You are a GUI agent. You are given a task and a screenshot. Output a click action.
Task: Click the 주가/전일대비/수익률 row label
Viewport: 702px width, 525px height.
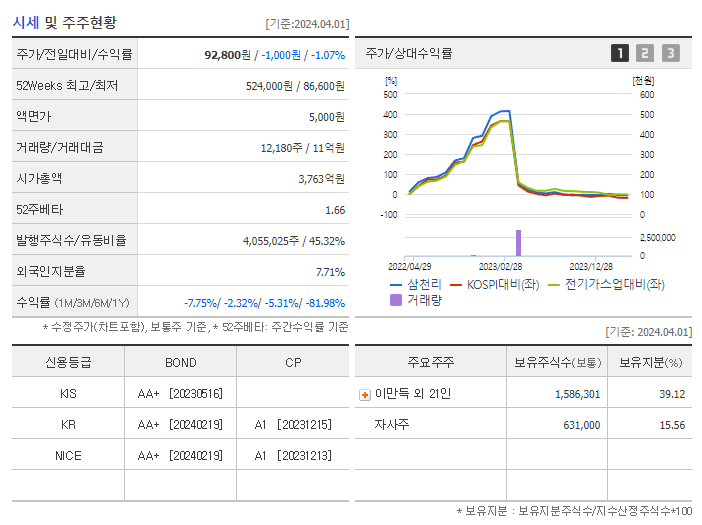74,54
